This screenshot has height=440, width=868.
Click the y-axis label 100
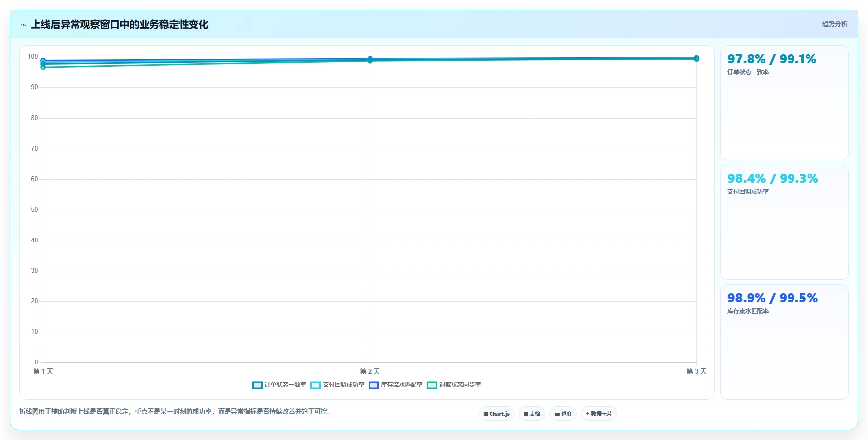[33, 57]
